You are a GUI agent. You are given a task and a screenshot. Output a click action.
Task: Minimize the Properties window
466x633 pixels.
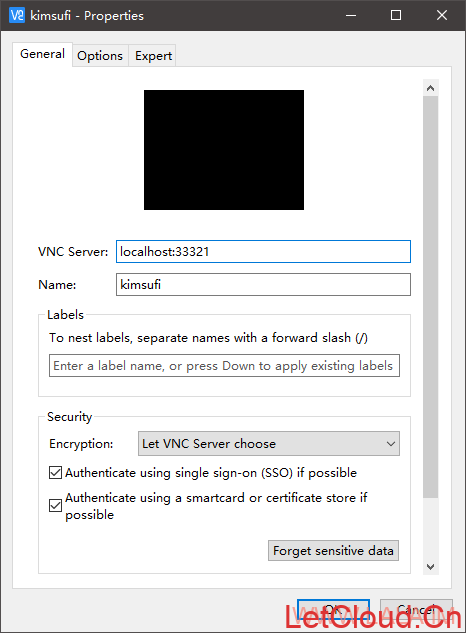(x=351, y=15)
